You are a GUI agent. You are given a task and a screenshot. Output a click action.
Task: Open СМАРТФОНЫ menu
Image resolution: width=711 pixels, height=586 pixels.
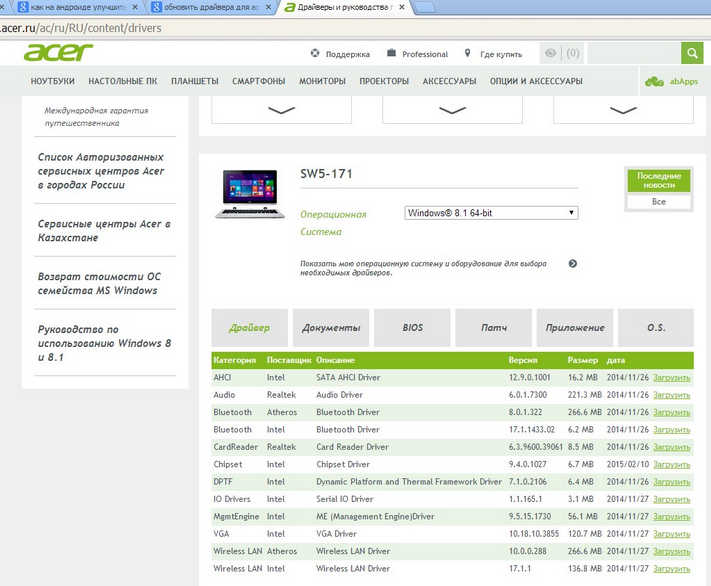tap(258, 81)
